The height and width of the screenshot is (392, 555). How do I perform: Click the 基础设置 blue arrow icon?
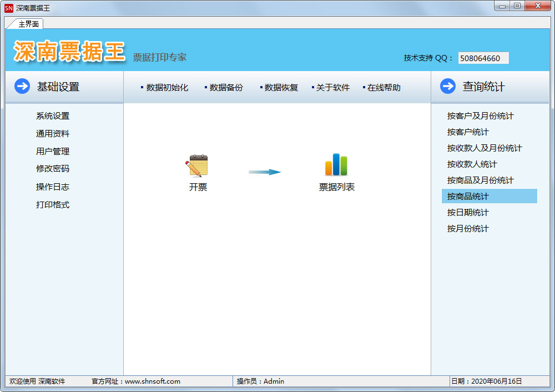click(x=22, y=87)
